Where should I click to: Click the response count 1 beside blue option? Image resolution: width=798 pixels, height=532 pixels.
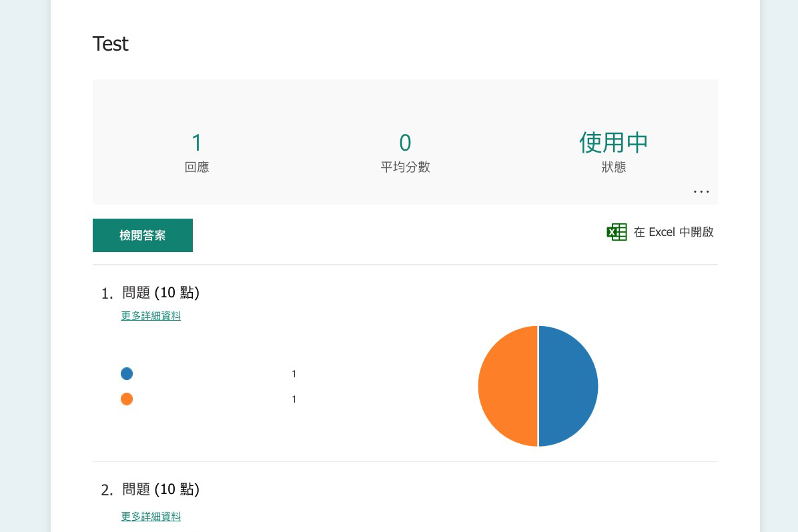(x=294, y=373)
